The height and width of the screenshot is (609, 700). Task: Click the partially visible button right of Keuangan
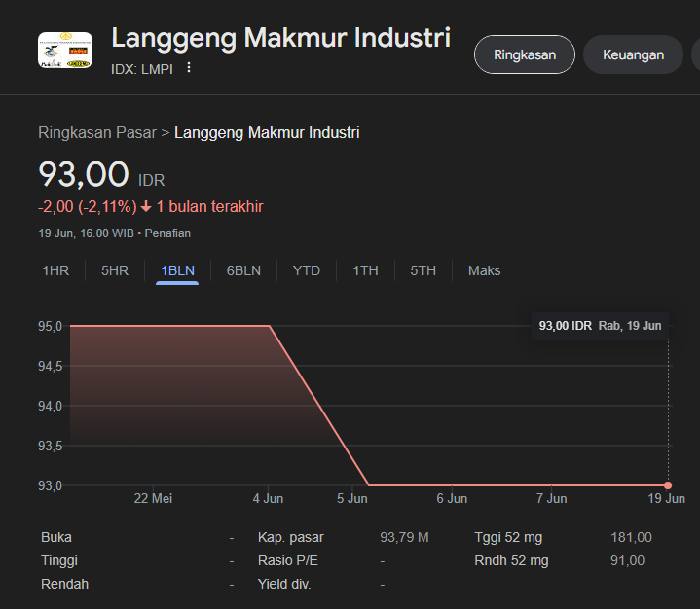[x=694, y=54]
